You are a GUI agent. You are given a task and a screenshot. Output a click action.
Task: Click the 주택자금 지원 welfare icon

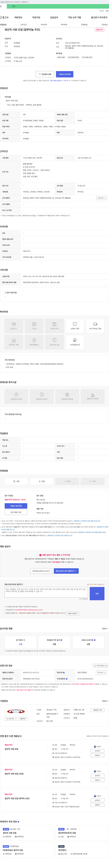point(14,342)
